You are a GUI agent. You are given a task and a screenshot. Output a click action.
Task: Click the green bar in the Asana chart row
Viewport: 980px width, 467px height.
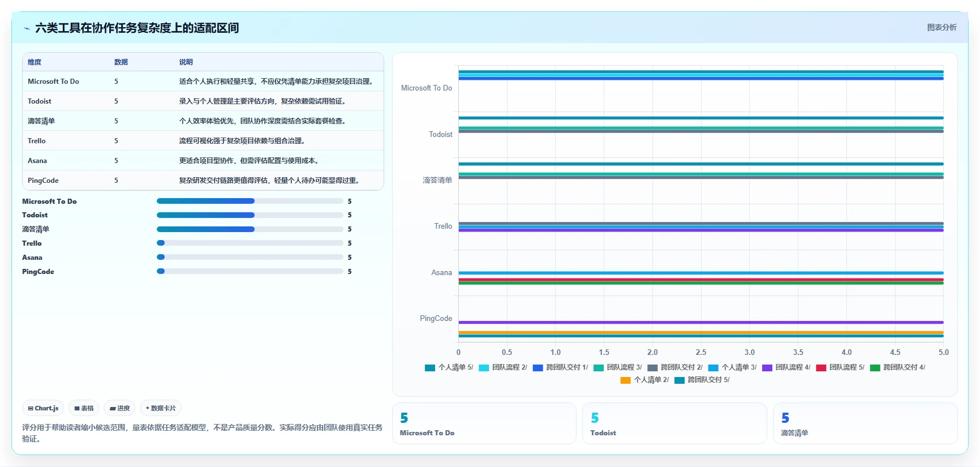point(701,283)
